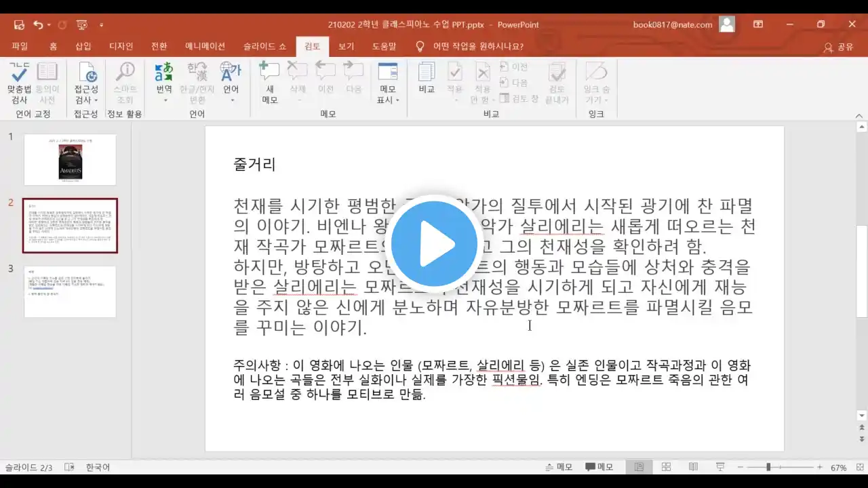Switch to the 삽입 tab

click(x=83, y=47)
